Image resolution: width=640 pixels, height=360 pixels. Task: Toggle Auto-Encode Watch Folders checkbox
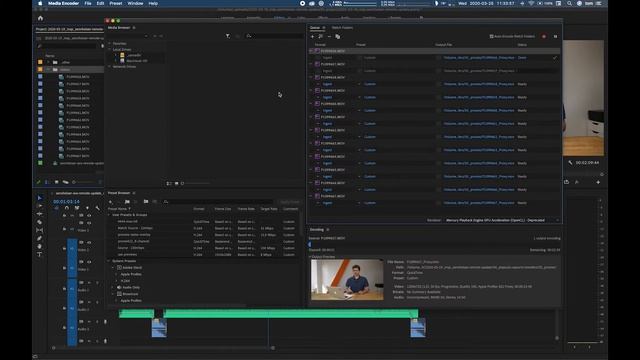pos(491,36)
